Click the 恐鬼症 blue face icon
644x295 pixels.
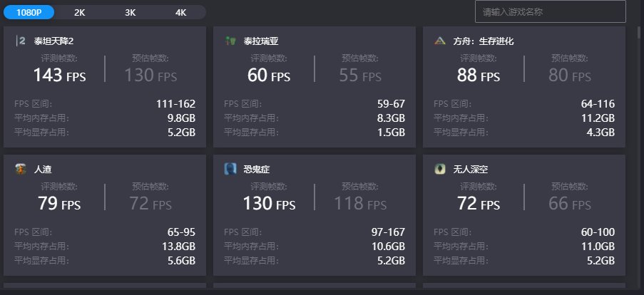230,169
